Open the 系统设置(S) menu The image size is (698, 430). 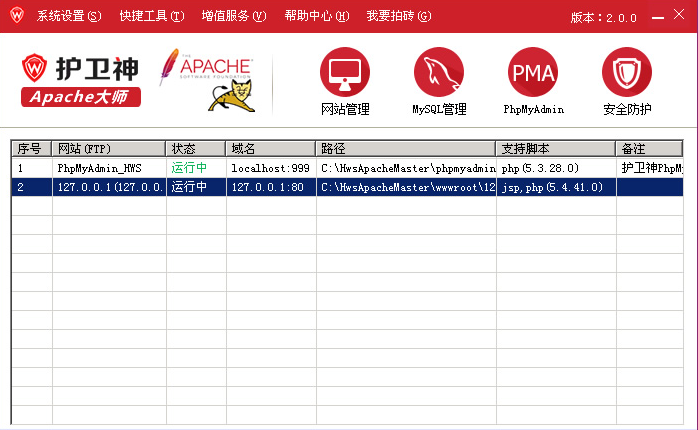click(x=69, y=16)
